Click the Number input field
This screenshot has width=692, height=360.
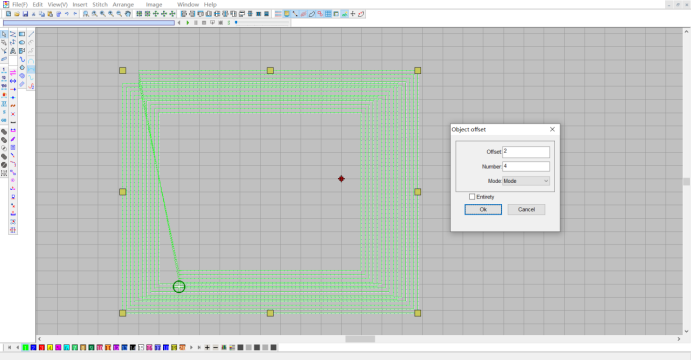[x=526, y=166]
